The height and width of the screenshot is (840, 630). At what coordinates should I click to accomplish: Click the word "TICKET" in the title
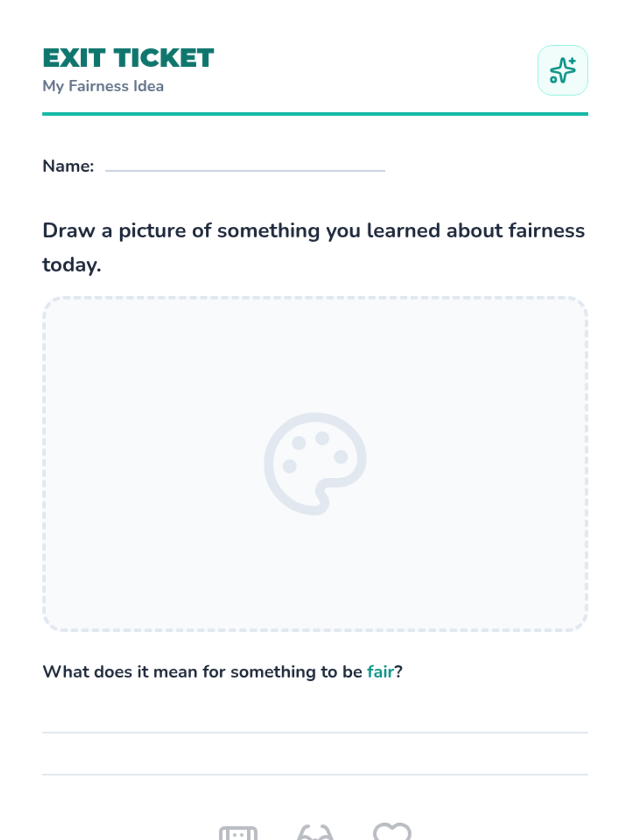tap(164, 58)
